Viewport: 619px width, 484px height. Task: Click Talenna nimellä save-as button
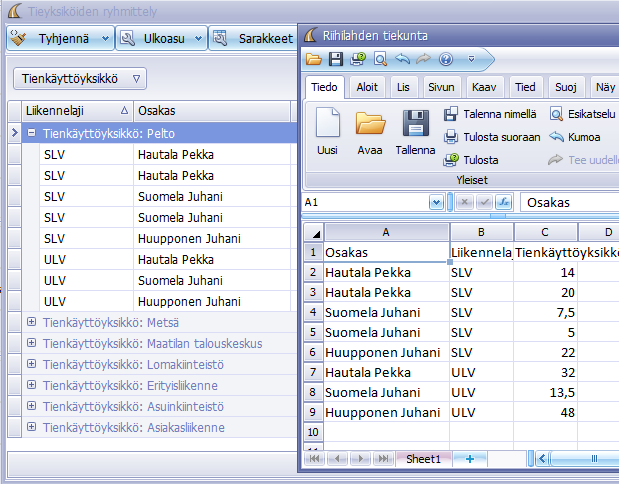490,114
